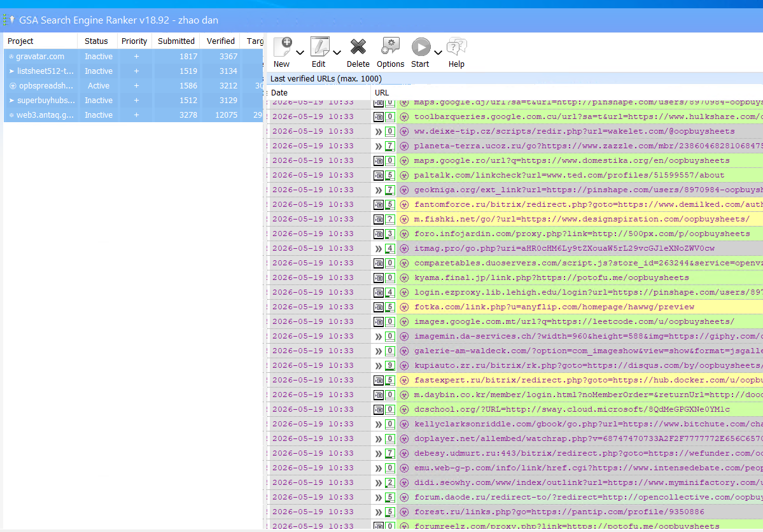Click the arrows icon on geokniga.org row
The image size is (763, 532).
(x=379, y=190)
